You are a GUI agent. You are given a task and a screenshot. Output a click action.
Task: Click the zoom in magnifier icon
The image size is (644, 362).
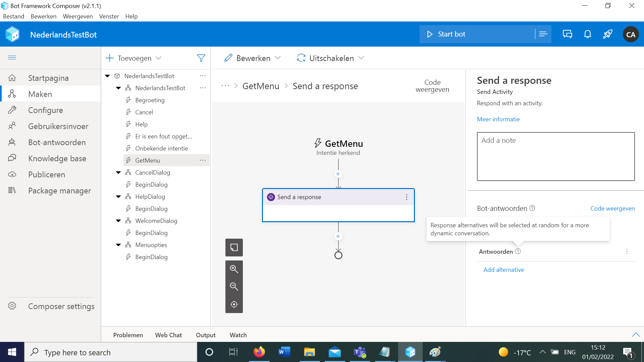pyautogui.click(x=234, y=269)
